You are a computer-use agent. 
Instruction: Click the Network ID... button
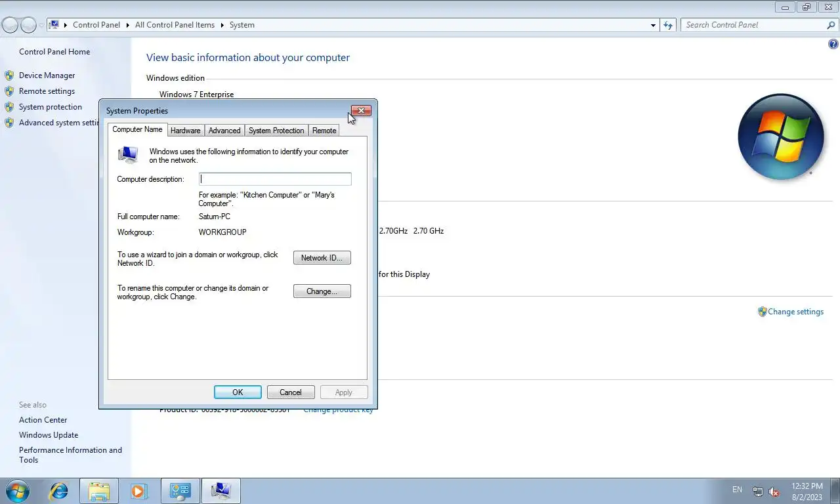click(322, 258)
